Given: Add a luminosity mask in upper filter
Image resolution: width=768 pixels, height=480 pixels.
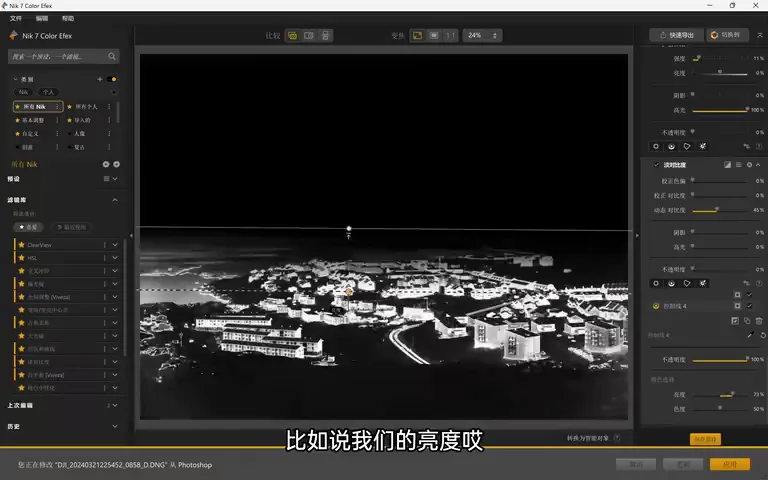Looking at the screenshot, I should pos(703,146).
